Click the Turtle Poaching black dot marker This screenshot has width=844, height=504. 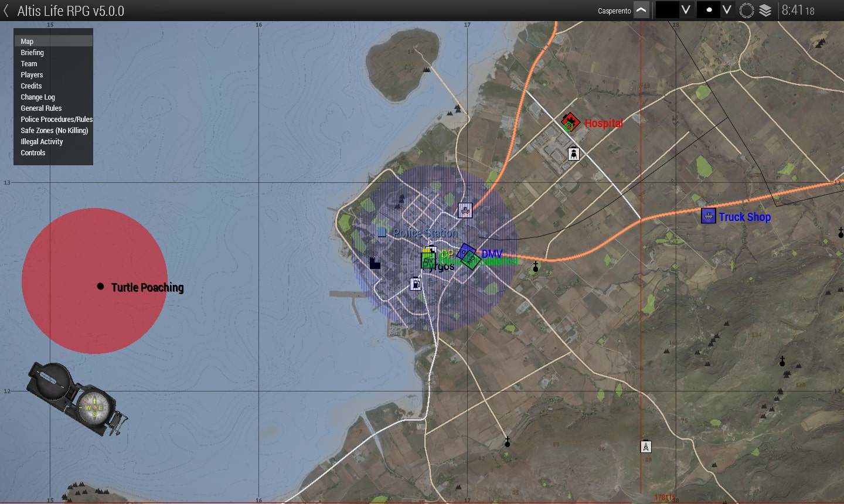point(100,287)
